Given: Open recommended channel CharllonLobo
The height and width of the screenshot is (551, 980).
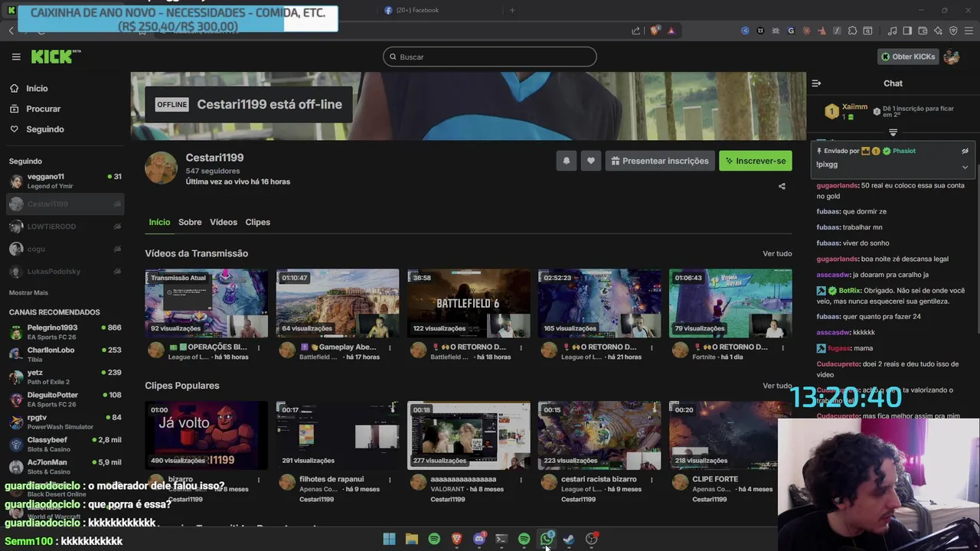Looking at the screenshot, I should point(65,354).
